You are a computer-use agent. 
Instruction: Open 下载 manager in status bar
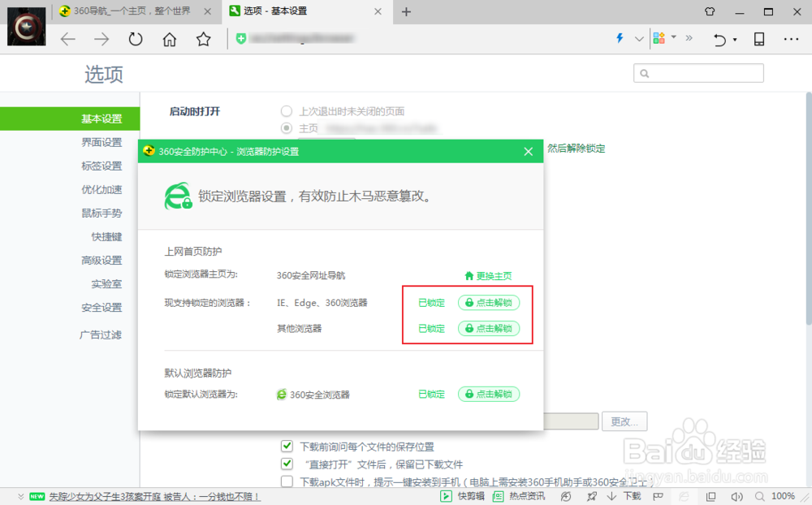coord(624,496)
